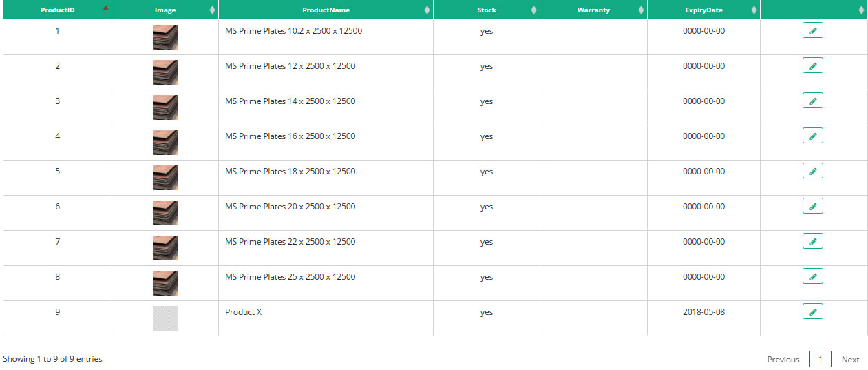
Task: Open product 1 thumbnail image
Action: pos(165,37)
